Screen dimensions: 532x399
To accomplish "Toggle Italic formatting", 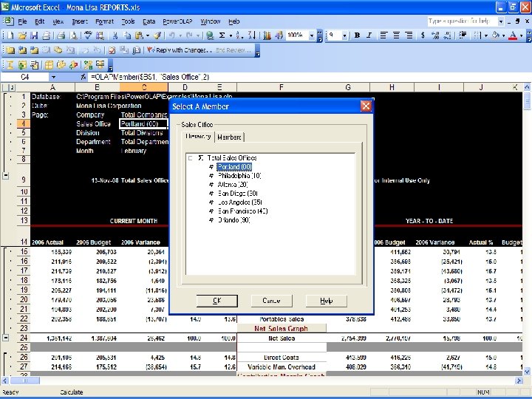I will tap(369, 35).
